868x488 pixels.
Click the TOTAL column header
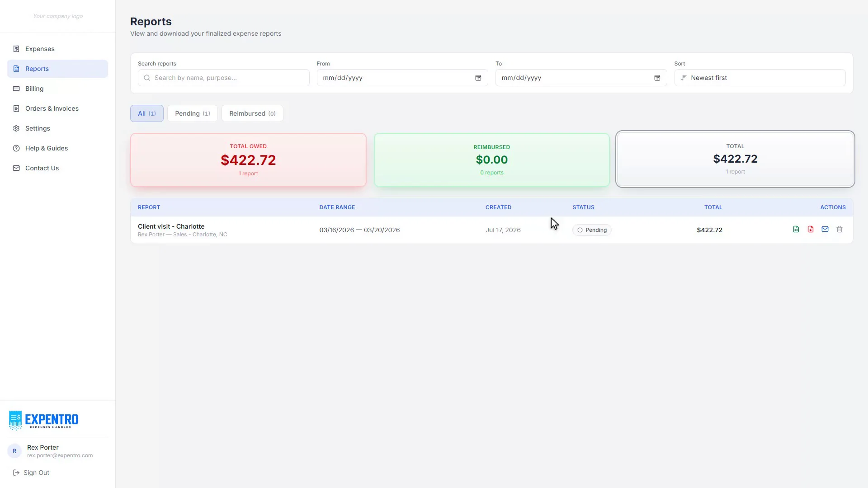tap(713, 207)
